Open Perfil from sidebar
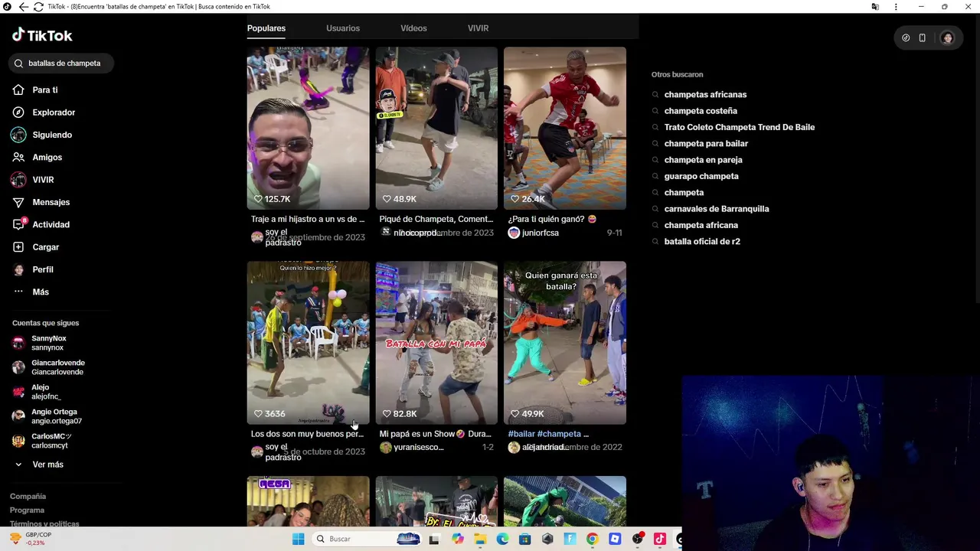The width and height of the screenshot is (980, 551). (43, 269)
